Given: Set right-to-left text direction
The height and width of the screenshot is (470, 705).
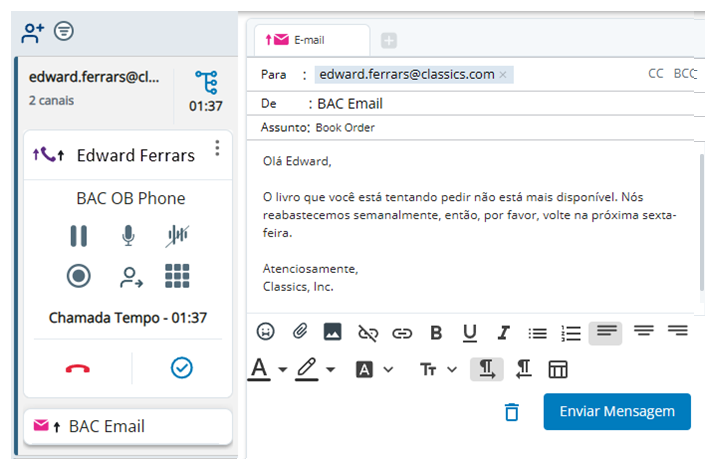Looking at the screenshot, I should [x=524, y=369].
